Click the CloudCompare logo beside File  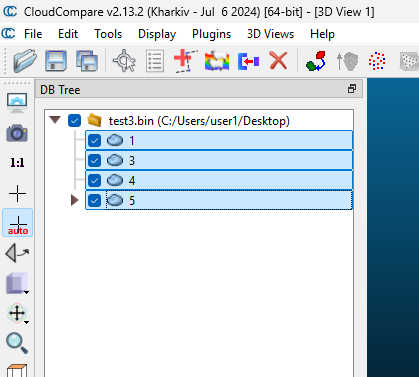pos(8,34)
